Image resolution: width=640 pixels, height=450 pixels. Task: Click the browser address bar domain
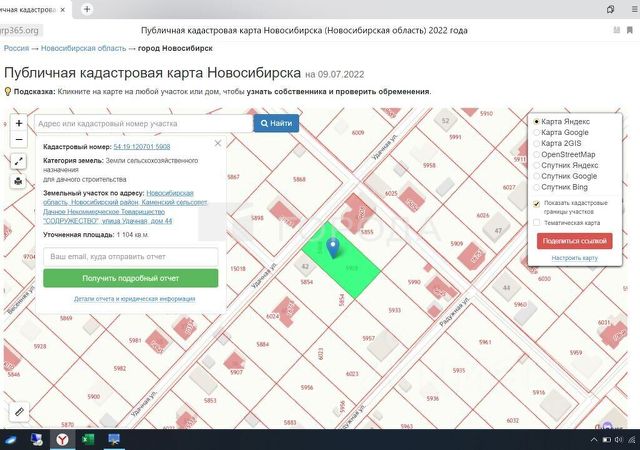[19, 30]
